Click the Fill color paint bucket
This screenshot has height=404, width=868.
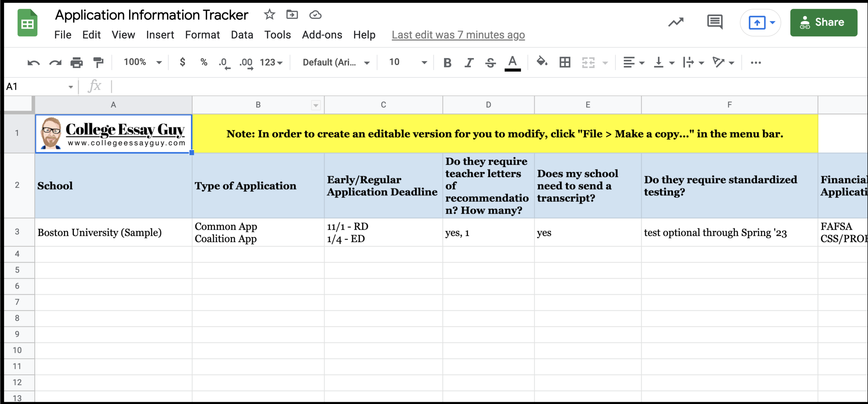point(542,62)
